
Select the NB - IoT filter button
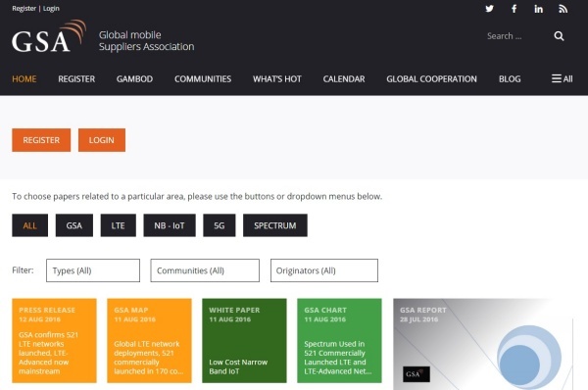point(170,225)
